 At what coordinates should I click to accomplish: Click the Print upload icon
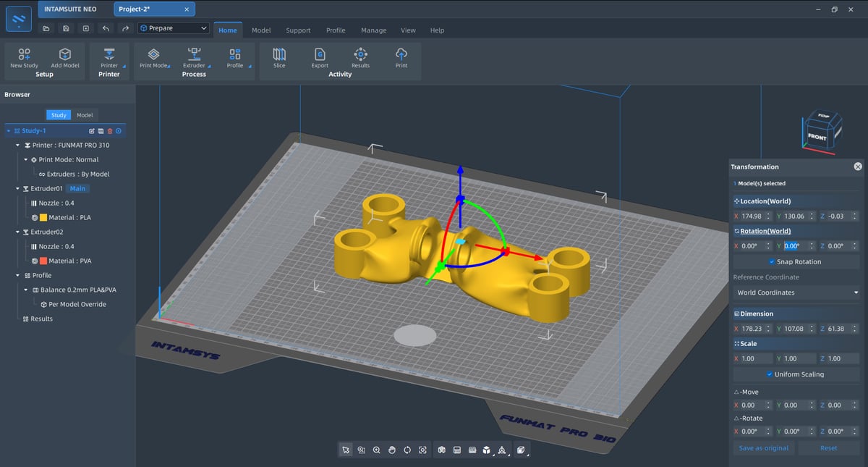coord(401,54)
